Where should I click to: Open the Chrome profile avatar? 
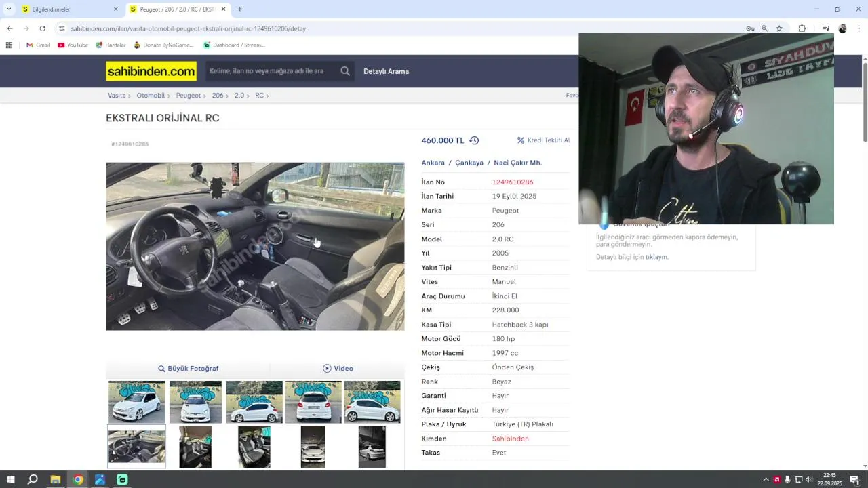[842, 28]
